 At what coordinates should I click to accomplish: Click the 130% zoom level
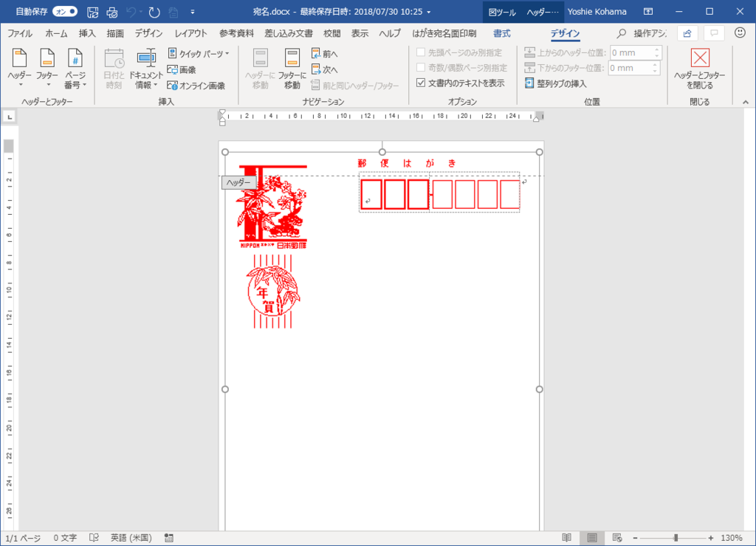pyautogui.click(x=732, y=538)
